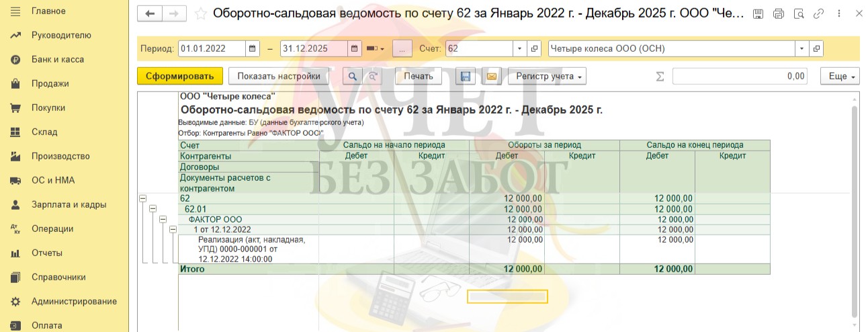Send report by email envelope icon

click(492, 77)
